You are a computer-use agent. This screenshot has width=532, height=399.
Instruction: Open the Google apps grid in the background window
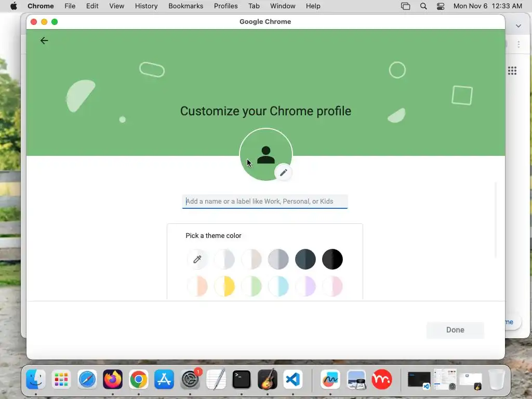coord(512,71)
